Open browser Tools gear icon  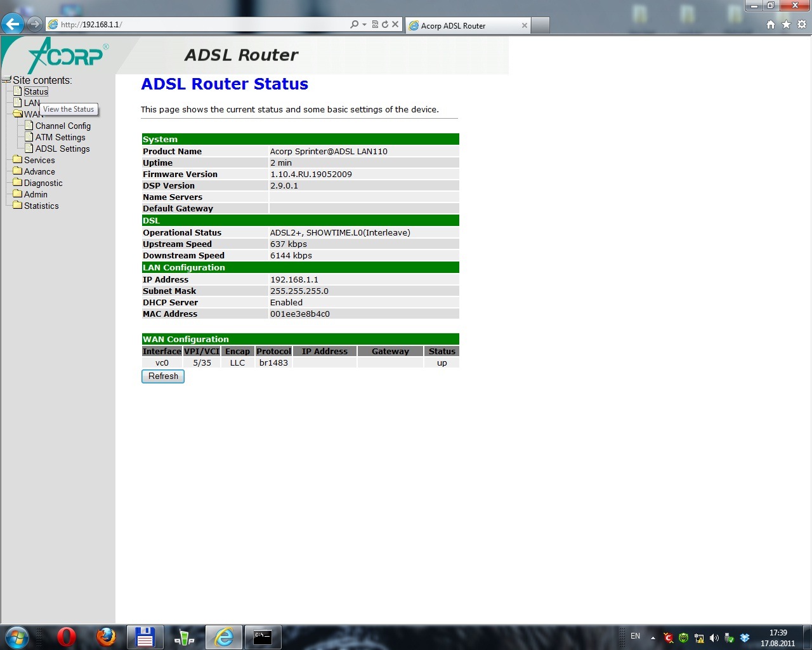tap(802, 24)
